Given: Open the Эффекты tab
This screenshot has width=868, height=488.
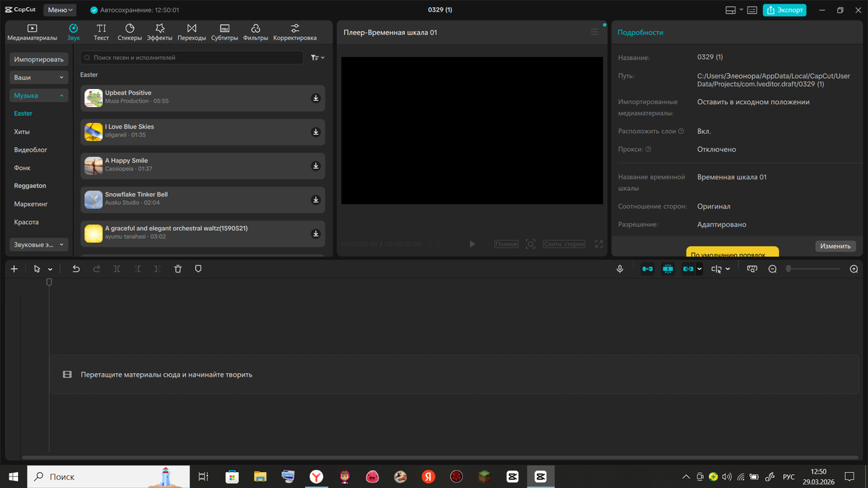Looking at the screenshot, I should click(x=160, y=32).
